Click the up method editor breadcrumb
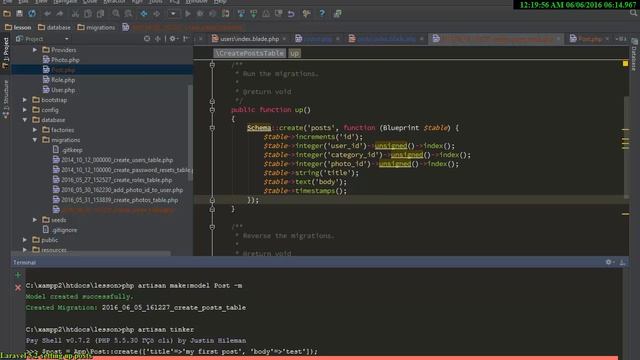The image size is (640, 360). [x=294, y=53]
